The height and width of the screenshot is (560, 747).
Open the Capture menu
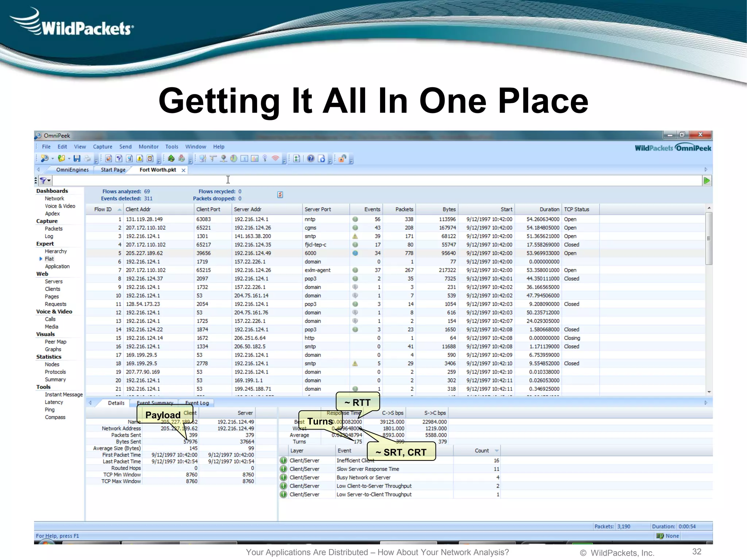102,147
